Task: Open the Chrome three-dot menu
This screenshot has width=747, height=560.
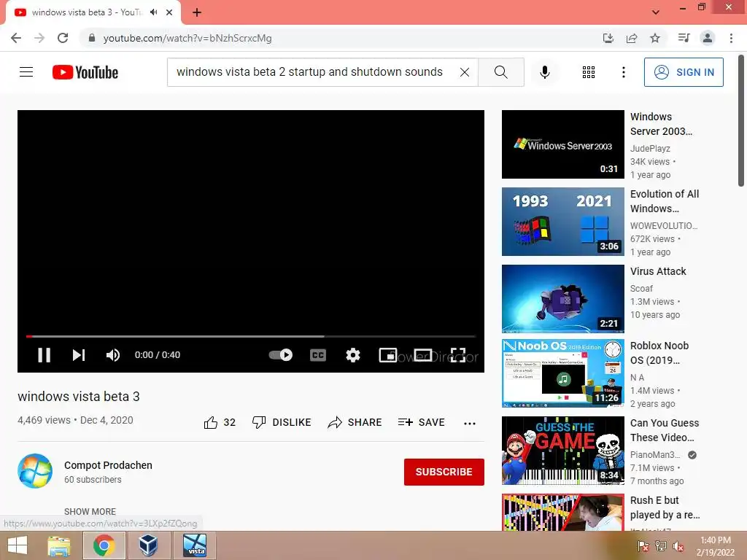Action: pyautogui.click(x=731, y=38)
